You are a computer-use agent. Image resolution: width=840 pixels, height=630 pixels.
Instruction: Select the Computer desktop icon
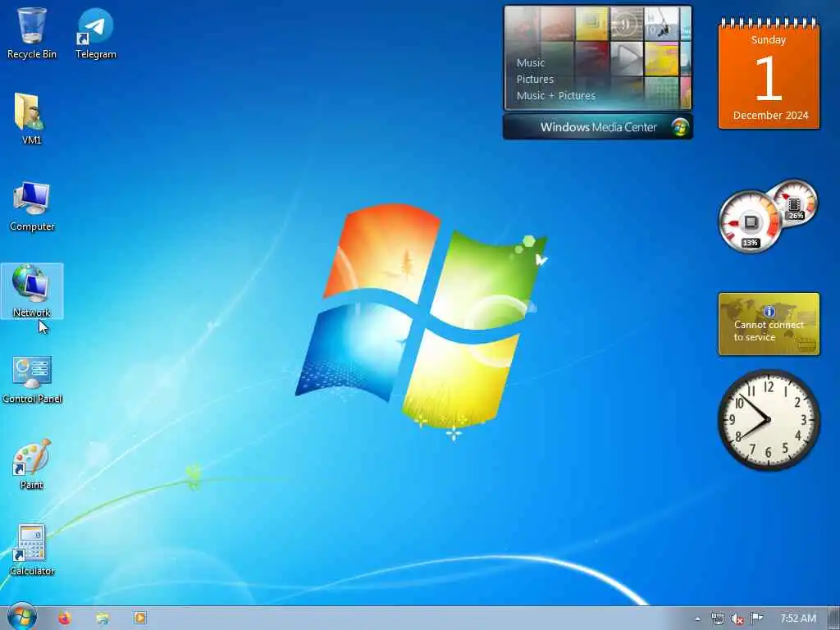coord(32,206)
